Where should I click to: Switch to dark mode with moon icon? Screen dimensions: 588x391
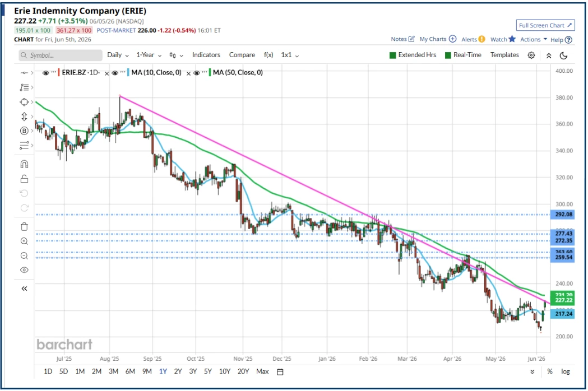563,55
